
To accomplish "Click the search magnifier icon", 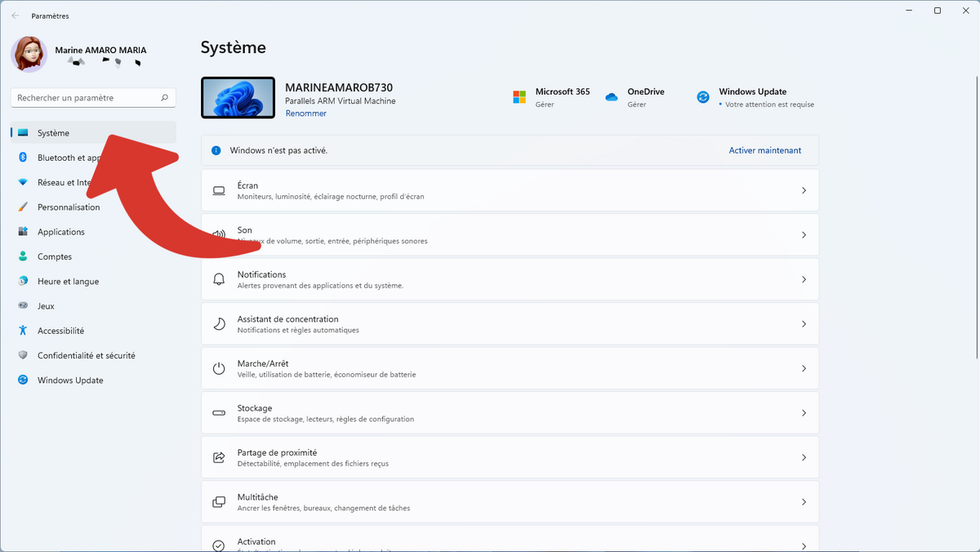I will tap(164, 98).
